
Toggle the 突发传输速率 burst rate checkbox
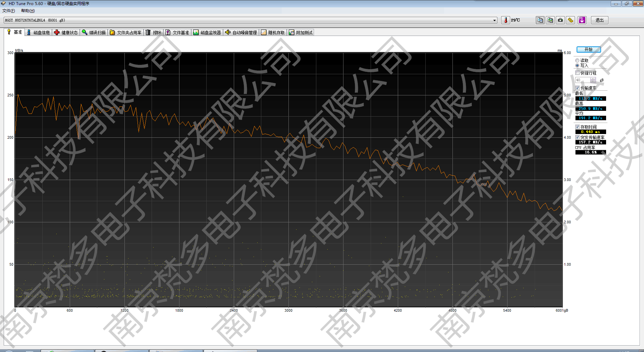pyautogui.click(x=577, y=137)
